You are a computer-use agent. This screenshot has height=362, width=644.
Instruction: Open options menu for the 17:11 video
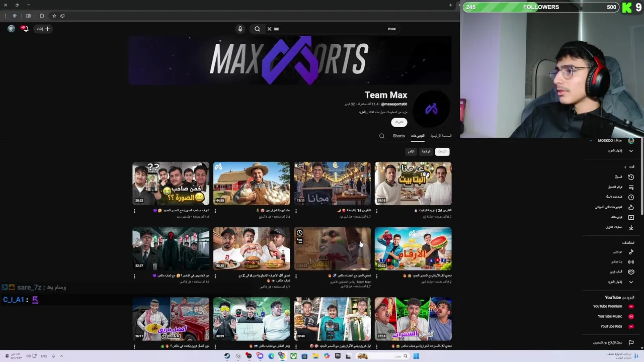[x=296, y=211]
